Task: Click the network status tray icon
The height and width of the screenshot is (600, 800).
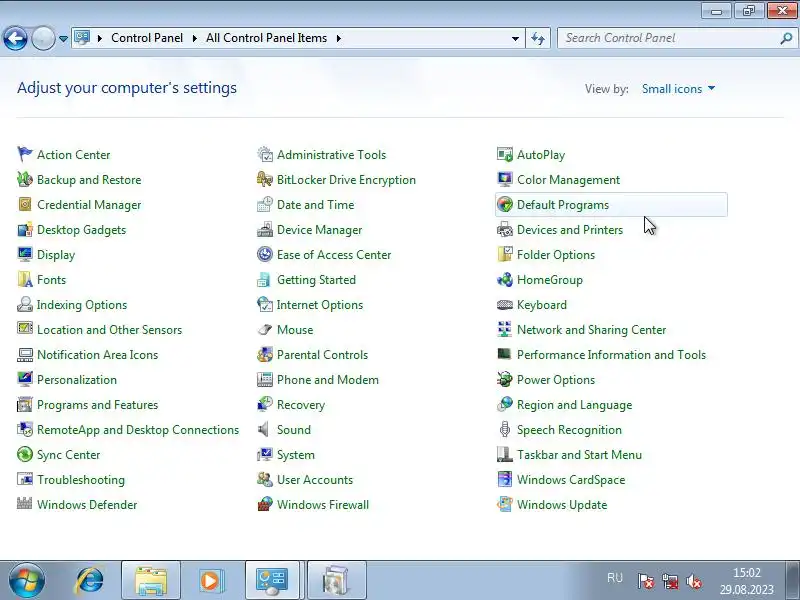Action: [x=670, y=581]
